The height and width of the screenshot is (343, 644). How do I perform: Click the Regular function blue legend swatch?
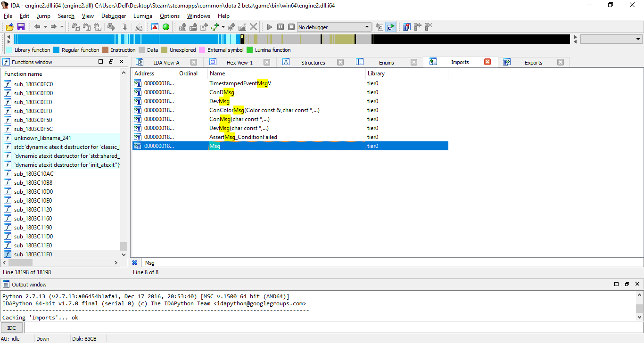click(x=56, y=50)
